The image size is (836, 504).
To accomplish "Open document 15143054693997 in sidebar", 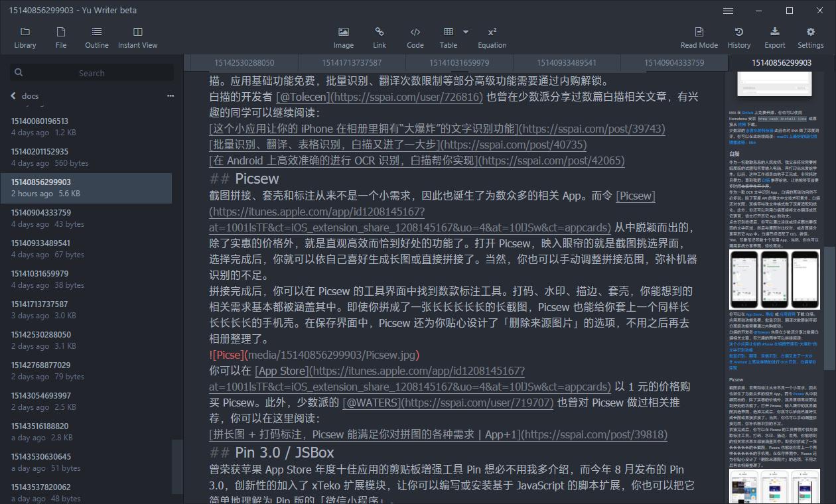I will [x=86, y=401].
